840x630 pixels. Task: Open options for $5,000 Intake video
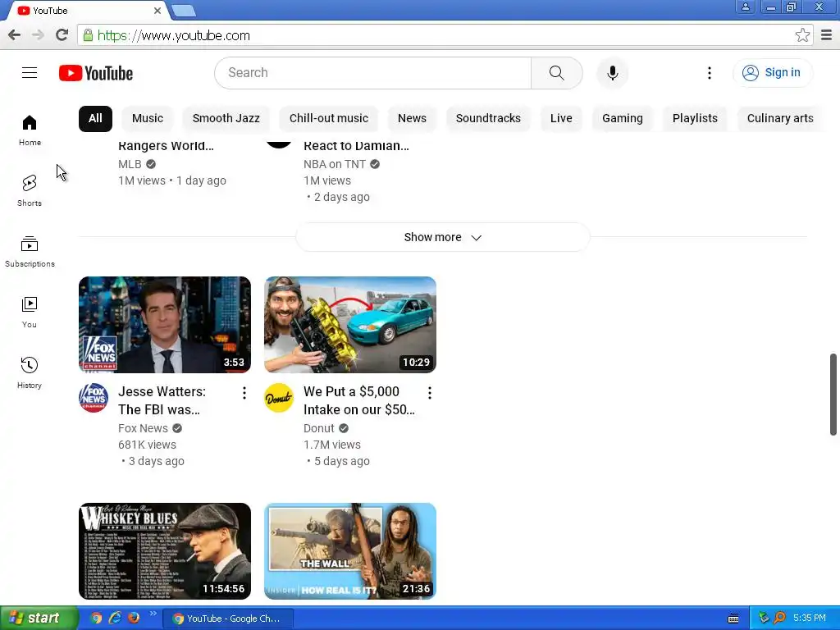[x=430, y=393]
